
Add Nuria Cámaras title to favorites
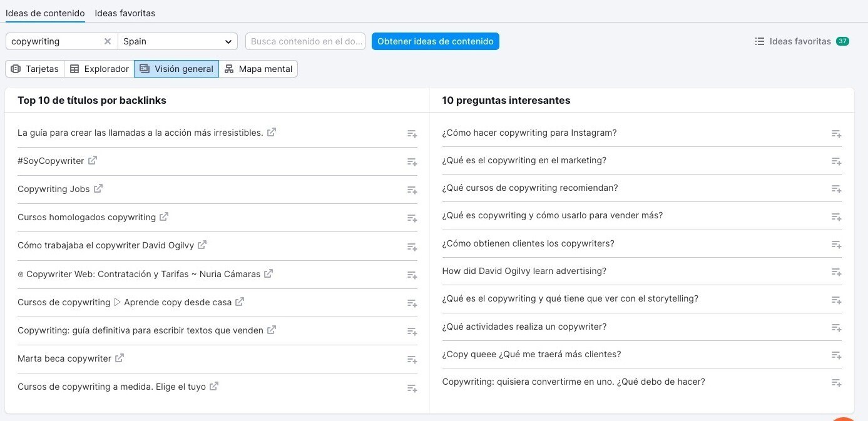[x=412, y=275]
